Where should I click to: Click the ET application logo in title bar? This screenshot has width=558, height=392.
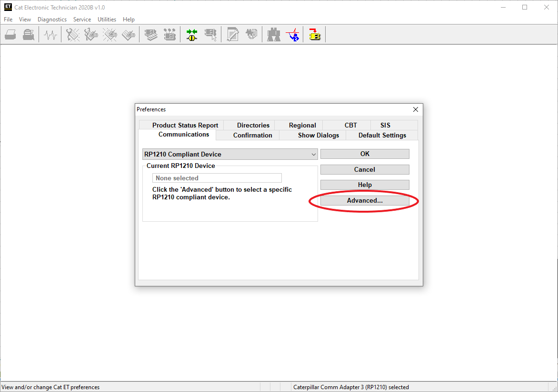pos(8,7)
